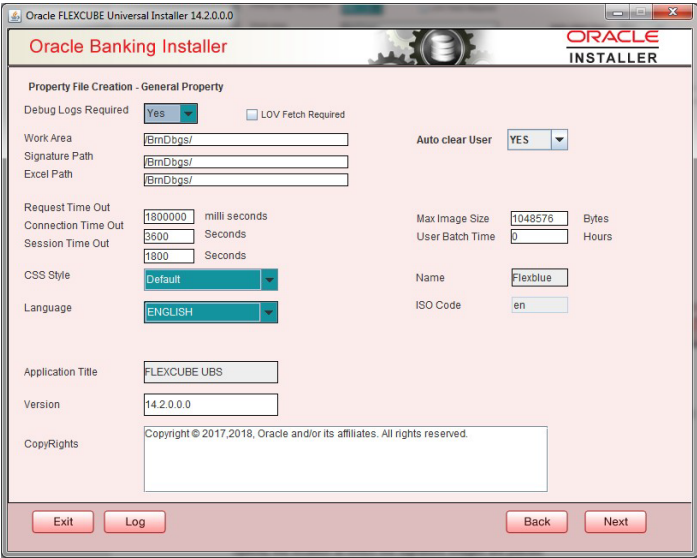Go Back to the previous step
The width and height of the screenshot is (697, 558).
[x=537, y=522]
